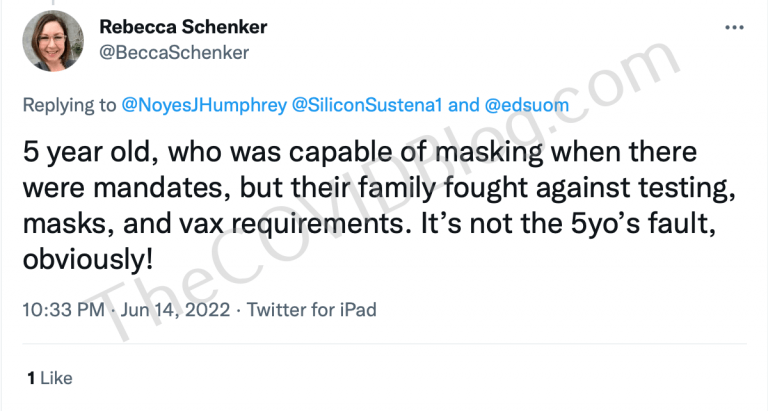Click the word "obviously!" in the tweet
This screenshot has width=768, height=411.
click(88, 259)
